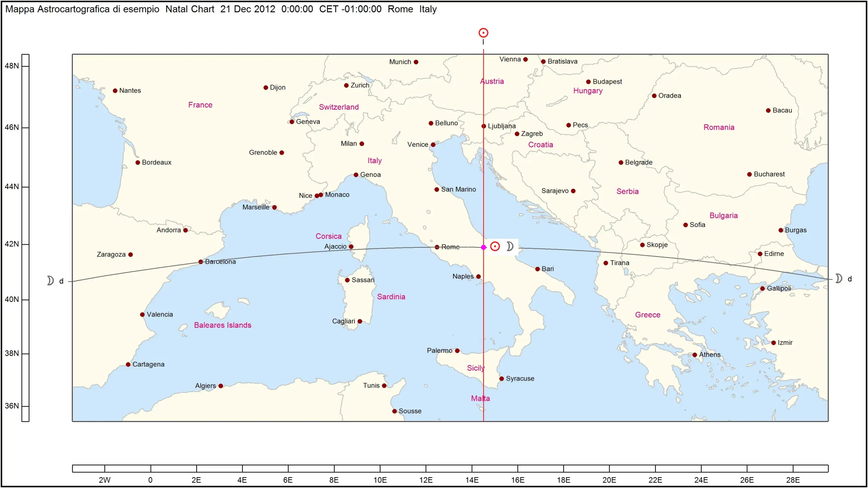This screenshot has height=488, width=868.
Task: Click the 14E tick on longitude scale
Action: pyautogui.click(x=472, y=469)
